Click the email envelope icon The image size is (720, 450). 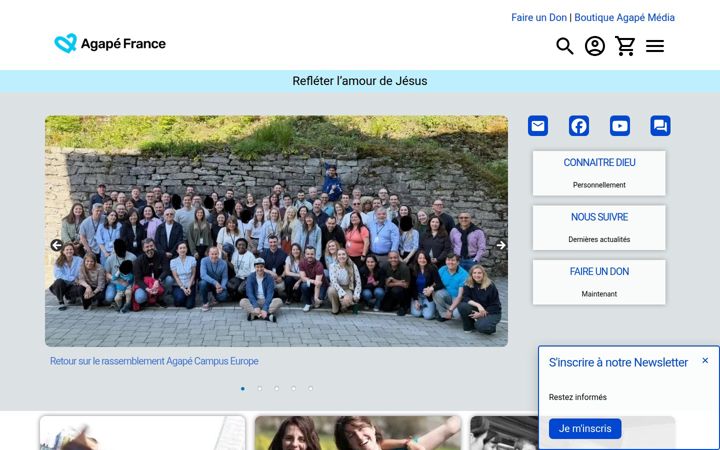click(x=538, y=125)
